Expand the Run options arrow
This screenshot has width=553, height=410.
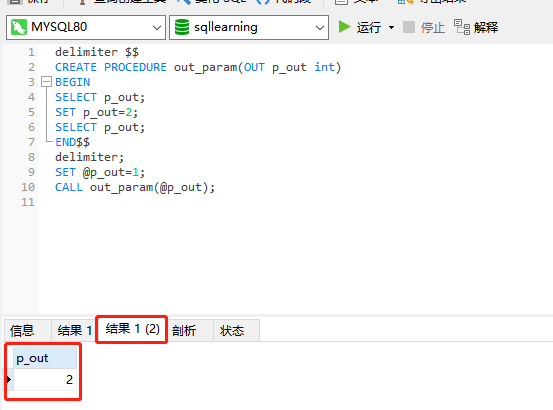(x=391, y=27)
